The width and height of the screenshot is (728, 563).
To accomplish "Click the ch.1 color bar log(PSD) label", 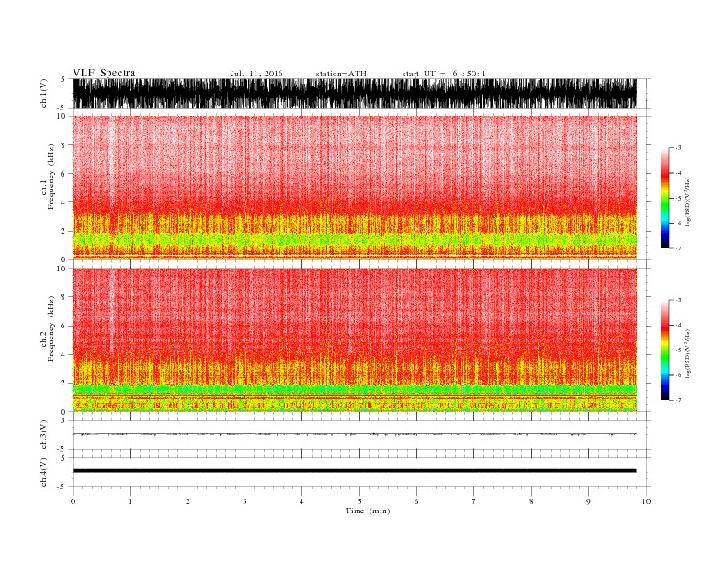I will click(688, 201).
